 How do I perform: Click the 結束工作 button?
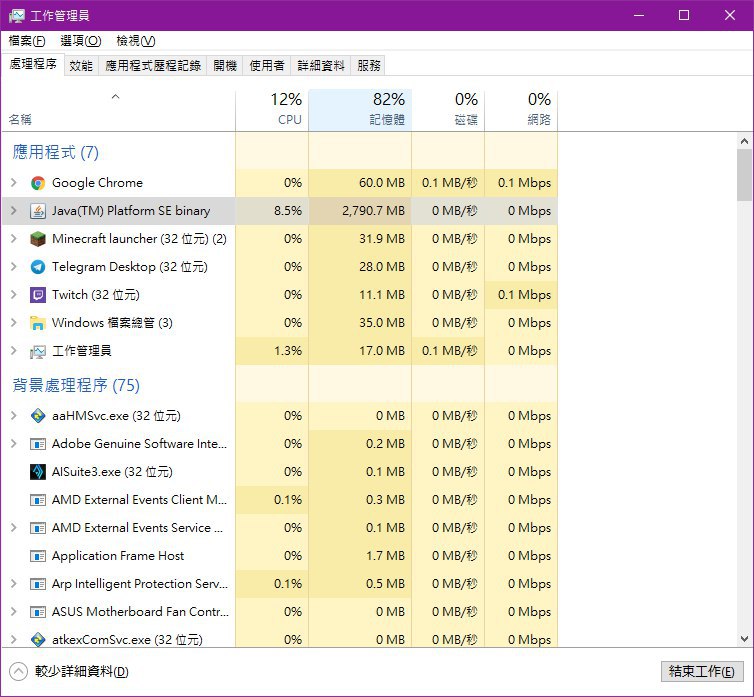point(702,671)
